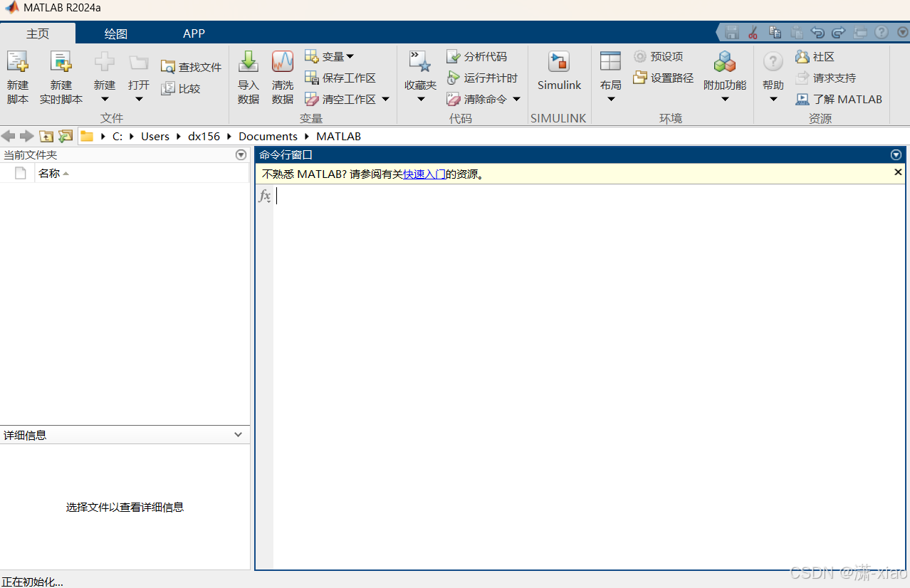Switch to the 主页 (Home) tab
This screenshot has width=910, height=588.
(38, 33)
